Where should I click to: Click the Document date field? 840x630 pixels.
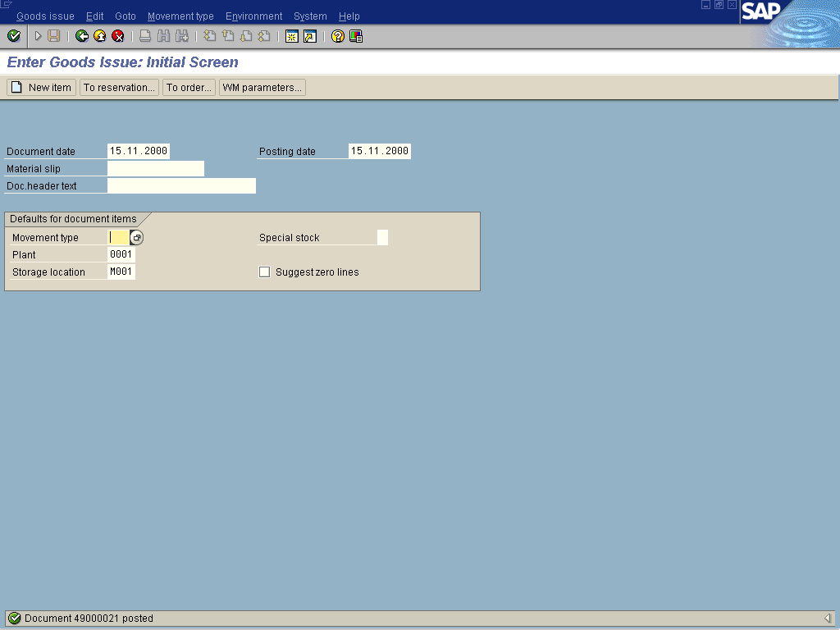139,151
